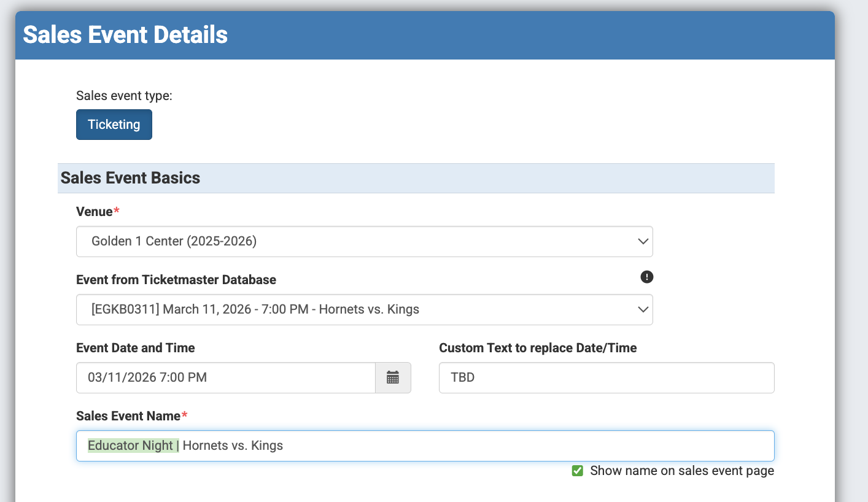Click the Sales Event Basics section header
868x502 pixels.
pyautogui.click(x=130, y=178)
